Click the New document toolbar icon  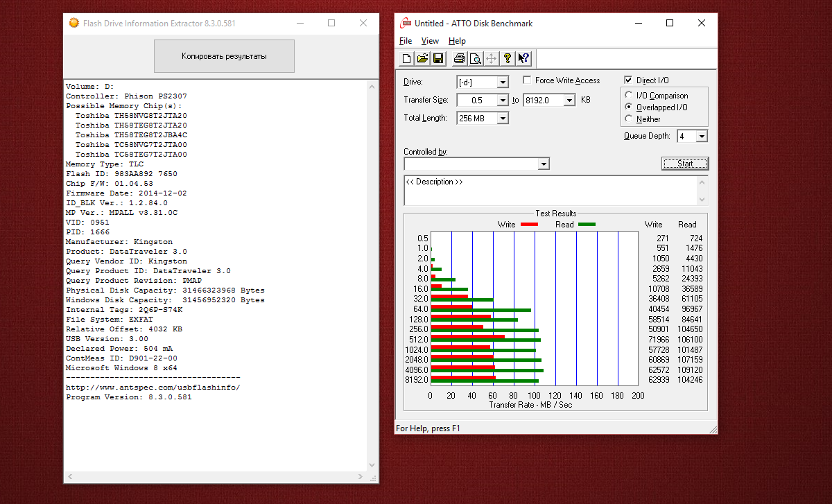(407, 58)
